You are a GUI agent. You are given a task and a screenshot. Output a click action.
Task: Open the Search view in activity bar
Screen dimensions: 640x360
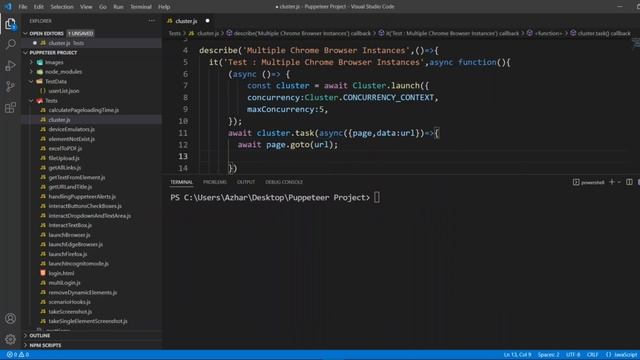coord(10,44)
